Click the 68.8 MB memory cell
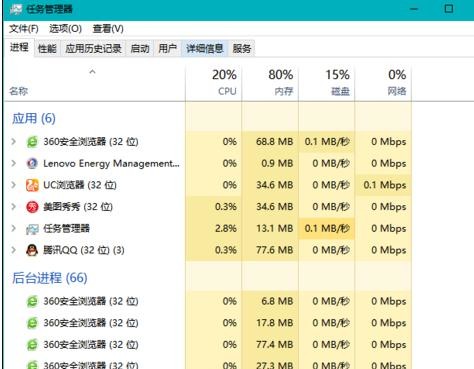This screenshot has height=369, width=474. (x=270, y=142)
